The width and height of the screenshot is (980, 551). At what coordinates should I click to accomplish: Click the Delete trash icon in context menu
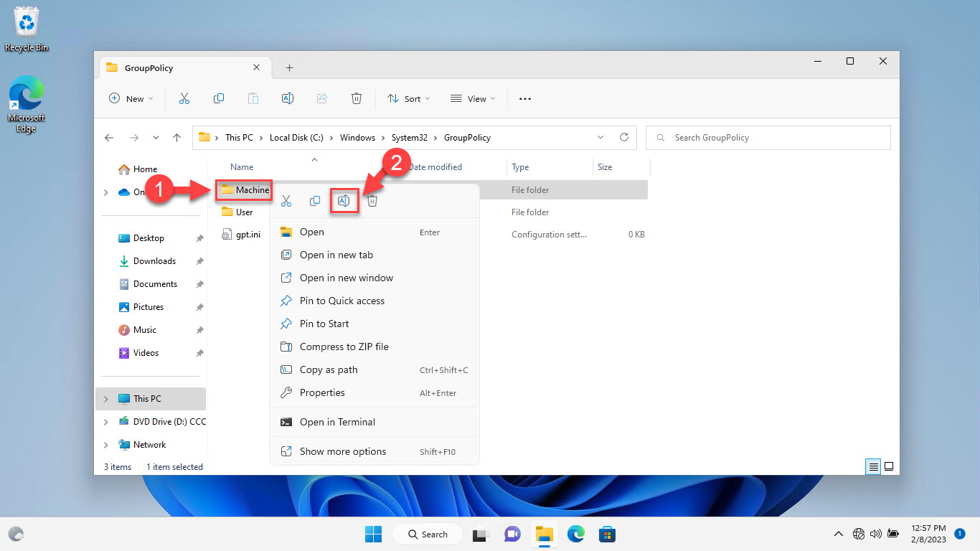372,201
